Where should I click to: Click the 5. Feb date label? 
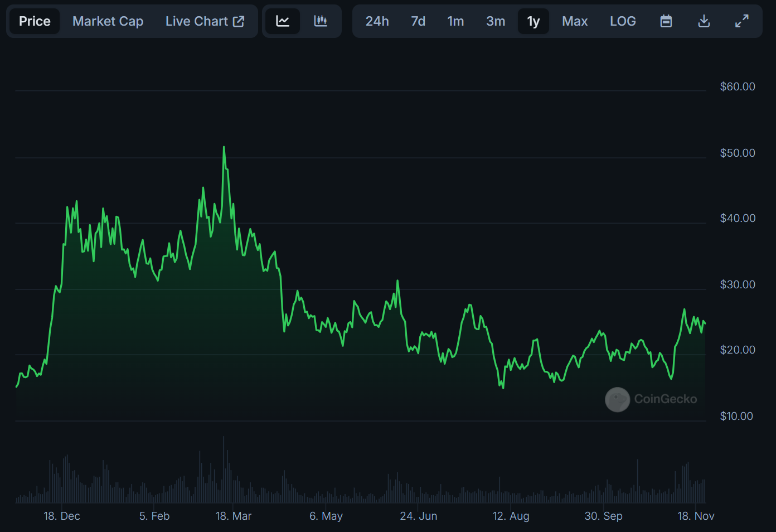154,516
